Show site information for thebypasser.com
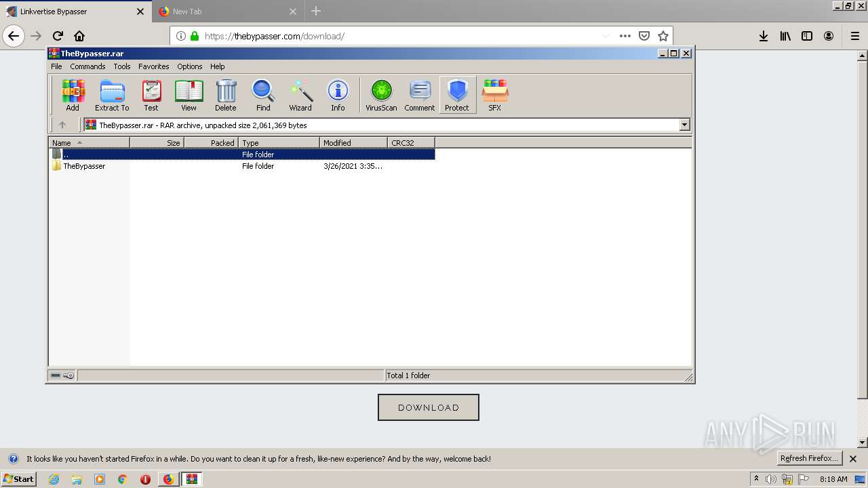 (181, 36)
